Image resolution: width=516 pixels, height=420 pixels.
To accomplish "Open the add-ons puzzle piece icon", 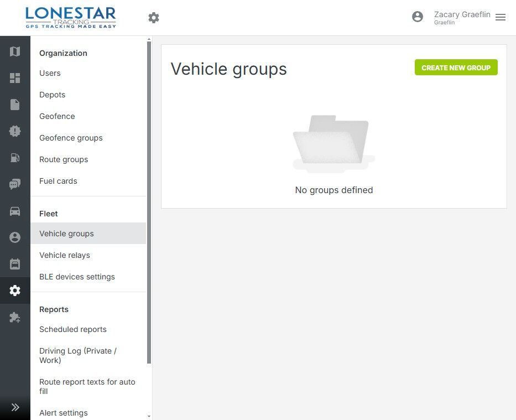I will click(15, 317).
